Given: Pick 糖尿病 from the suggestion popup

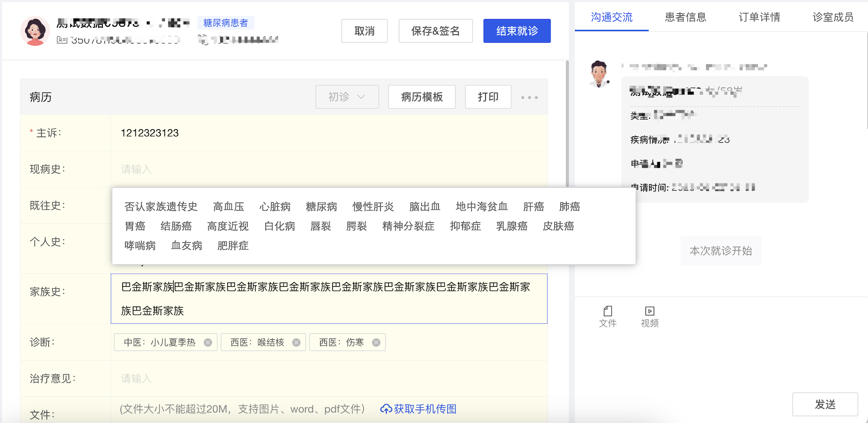Looking at the screenshot, I should pos(321,207).
